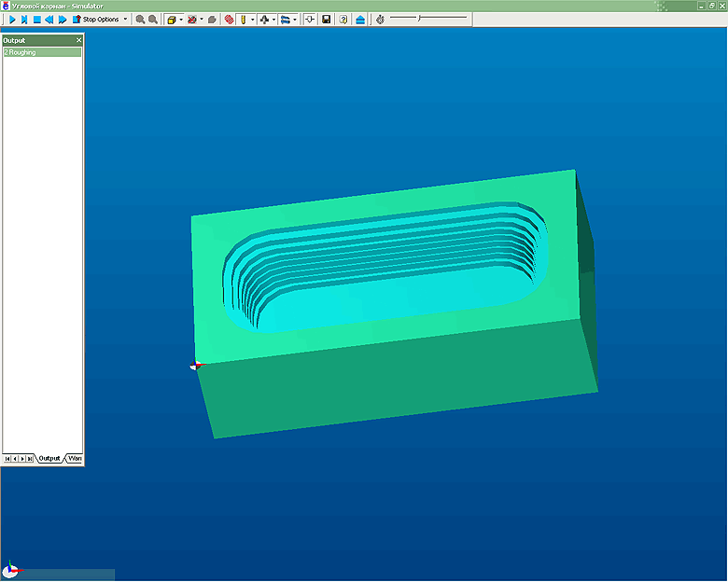Click the yellow tool display icon
Viewport: 728px width, 582px height.
click(x=244, y=20)
